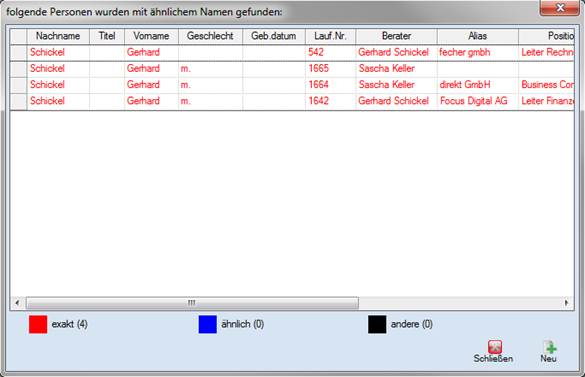This screenshot has width=585, height=377.
Task: Click the black andere color swatch
Action: click(377, 324)
